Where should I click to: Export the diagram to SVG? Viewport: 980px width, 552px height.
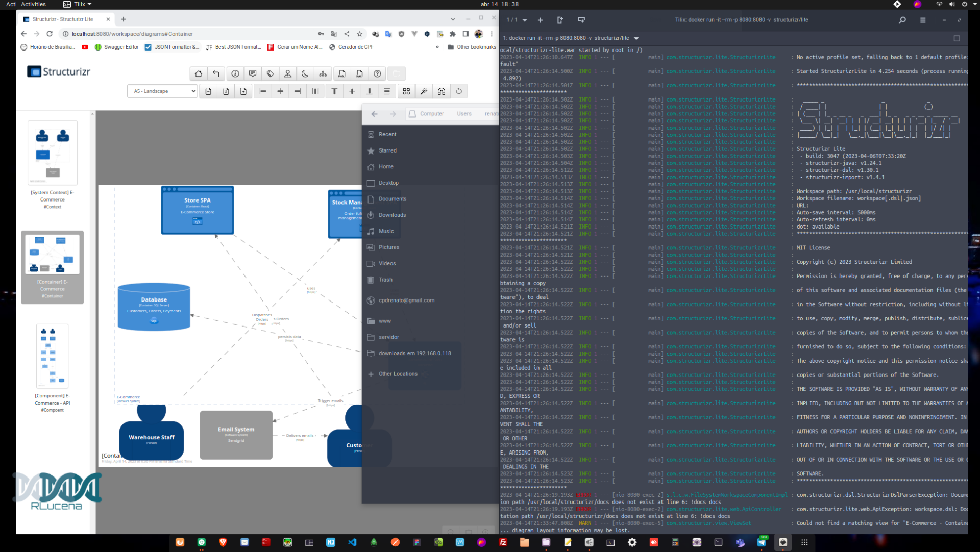click(360, 73)
